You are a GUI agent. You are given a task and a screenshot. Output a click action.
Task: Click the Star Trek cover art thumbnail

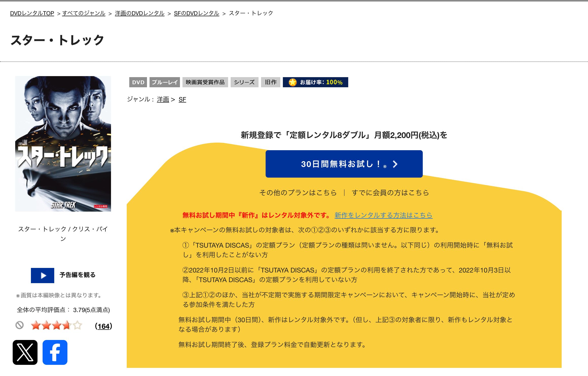[x=63, y=144]
